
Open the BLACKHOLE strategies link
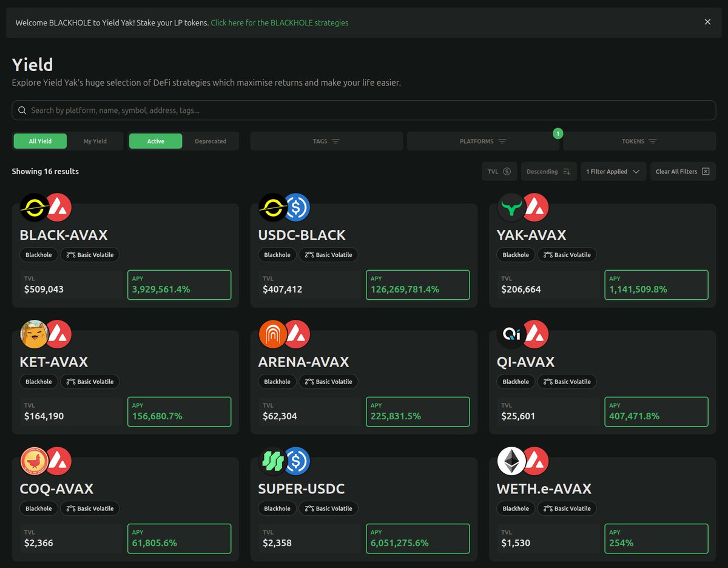click(x=280, y=22)
